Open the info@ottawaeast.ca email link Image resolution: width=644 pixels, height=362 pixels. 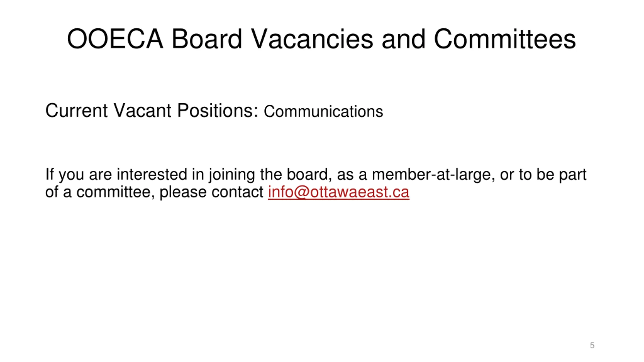point(339,192)
